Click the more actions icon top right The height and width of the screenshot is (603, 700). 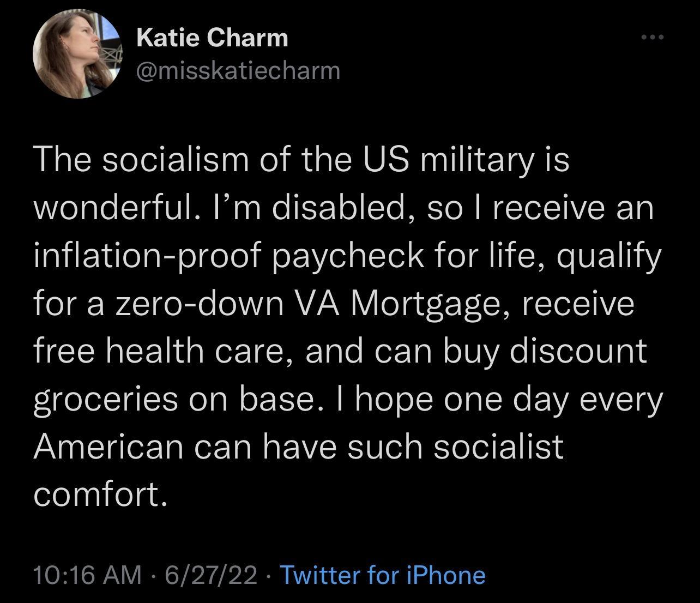click(652, 36)
